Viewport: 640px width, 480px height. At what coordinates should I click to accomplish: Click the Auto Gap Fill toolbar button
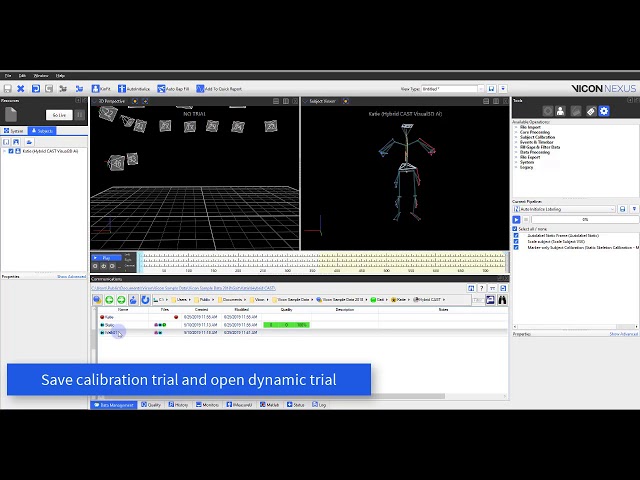pyautogui.click(x=173, y=89)
